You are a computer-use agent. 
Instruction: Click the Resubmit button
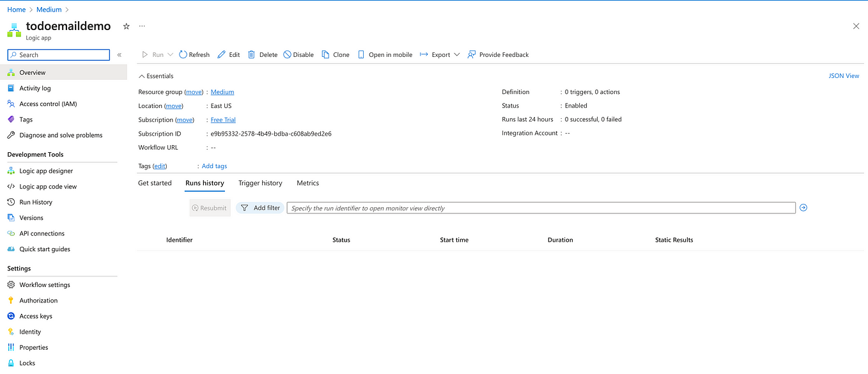(x=210, y=208)
